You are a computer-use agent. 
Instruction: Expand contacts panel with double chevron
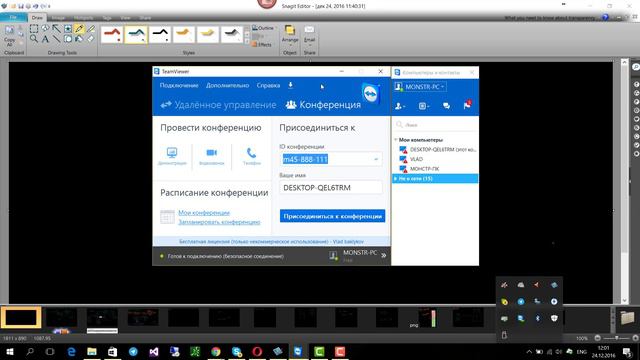pos(384,256)
